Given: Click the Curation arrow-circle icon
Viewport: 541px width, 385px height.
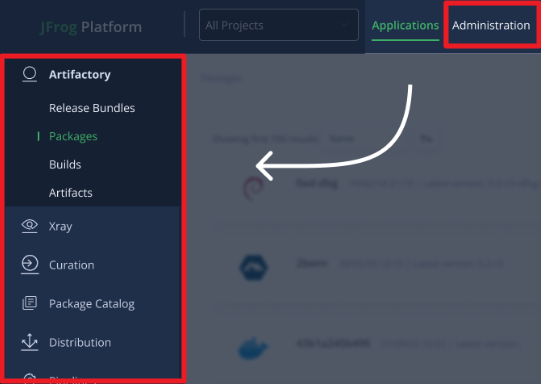Looking at the screenshot, I should click(x=30, y=265).
